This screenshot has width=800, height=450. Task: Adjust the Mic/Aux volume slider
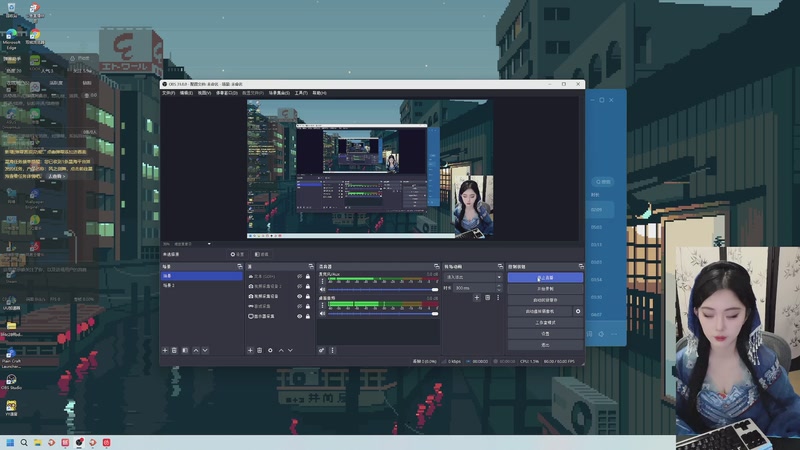(383, 289)
